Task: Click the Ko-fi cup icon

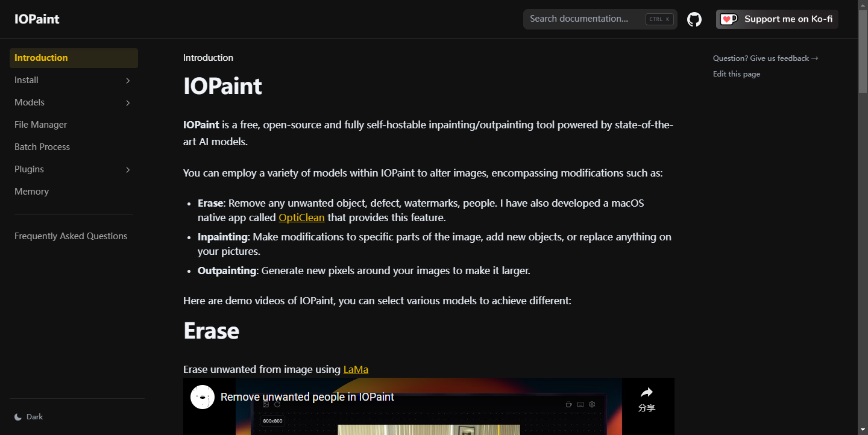Action: (729, 19)
